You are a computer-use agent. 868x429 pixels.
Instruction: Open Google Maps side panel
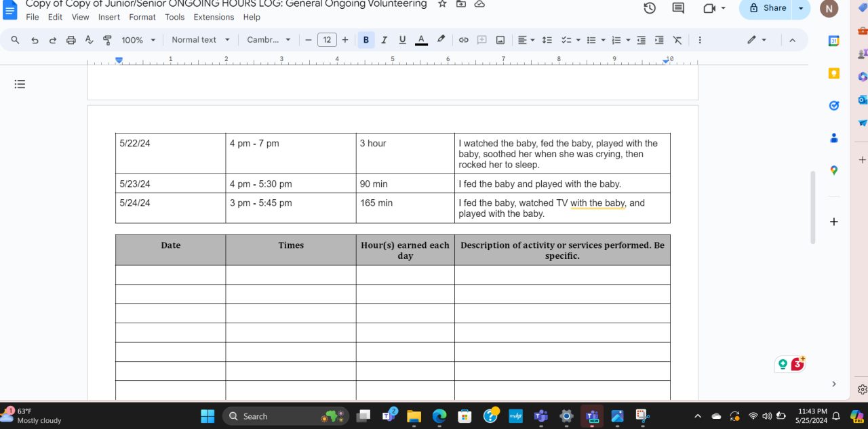(834, 170)
